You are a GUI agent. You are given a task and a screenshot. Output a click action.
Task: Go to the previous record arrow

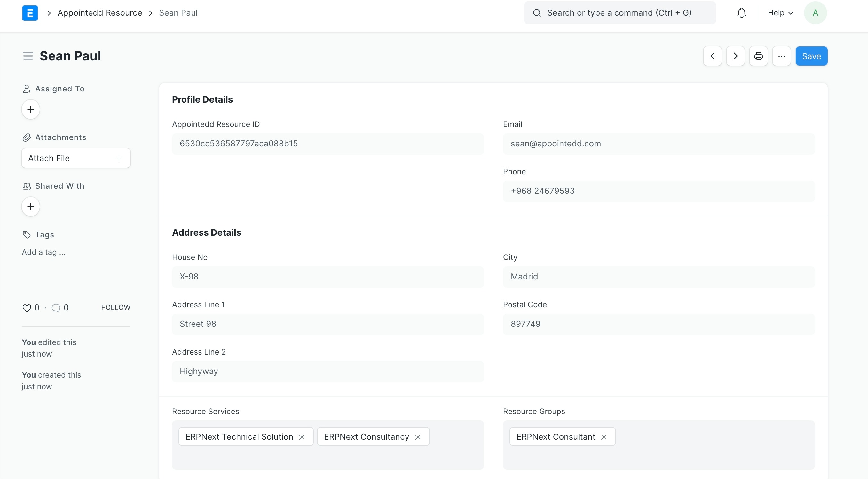(x=712, y=56)
